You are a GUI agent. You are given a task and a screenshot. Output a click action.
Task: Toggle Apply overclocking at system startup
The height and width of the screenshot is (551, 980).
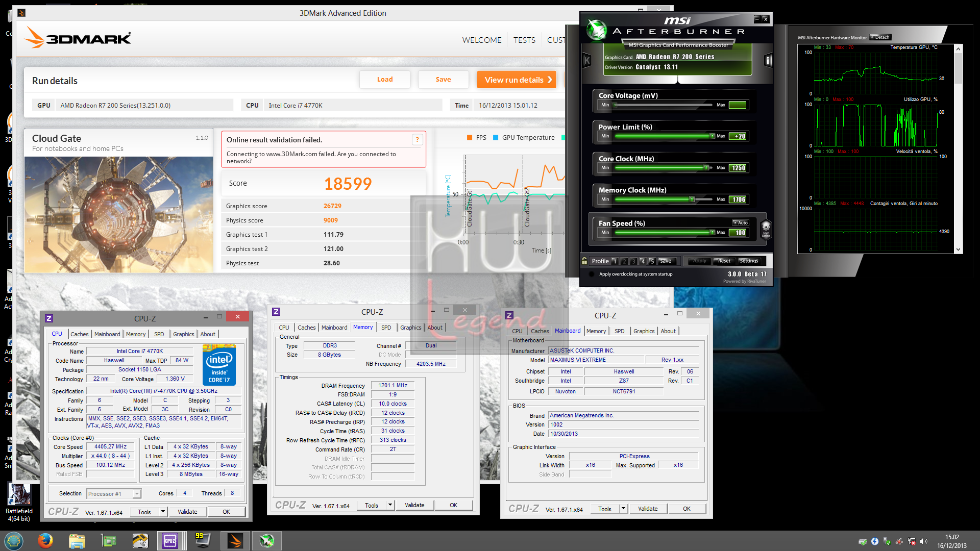click(x=592, y=274)
